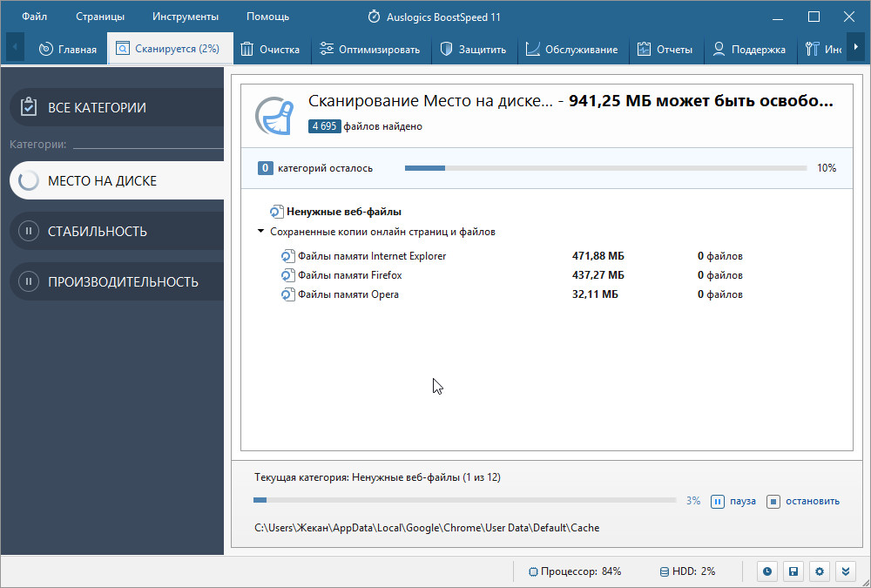The width and height of the screenshot is (871, 588).
Task: Click the refresh icon beside Opera files
Action: (287, 294)
